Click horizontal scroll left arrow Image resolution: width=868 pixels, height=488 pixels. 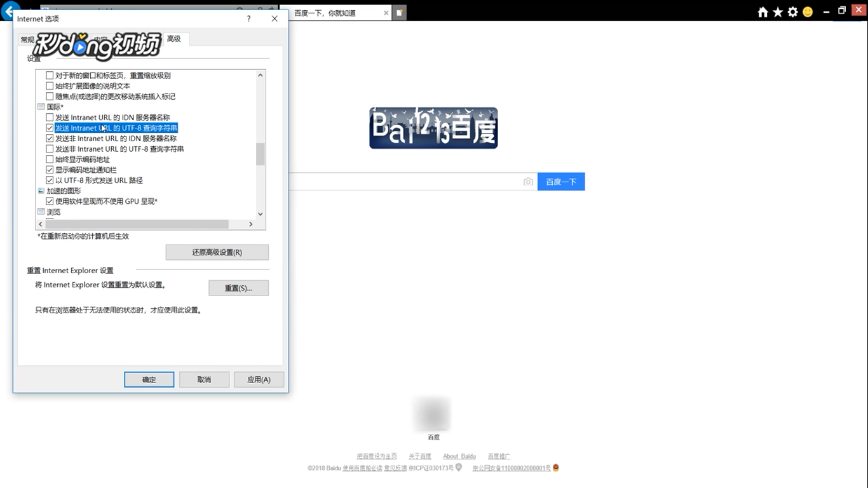point(41,224)
